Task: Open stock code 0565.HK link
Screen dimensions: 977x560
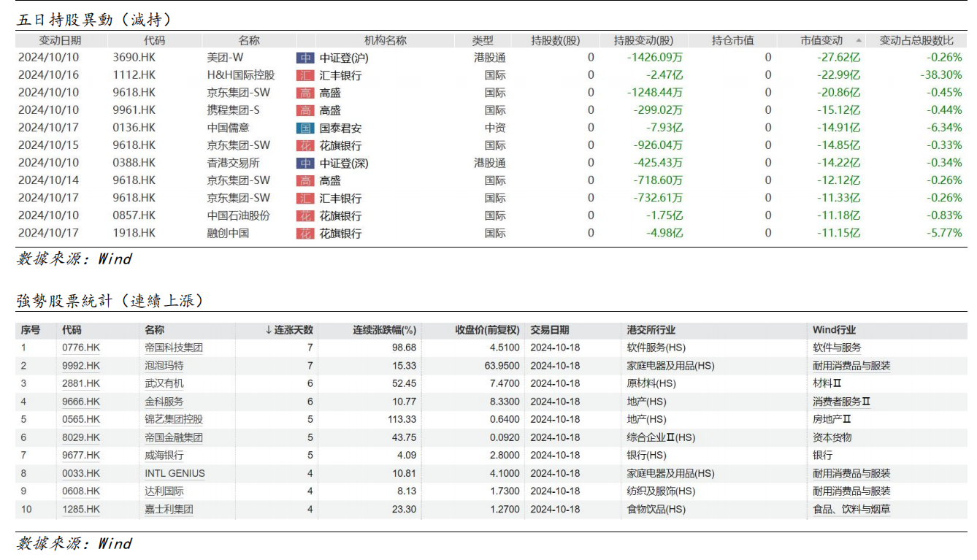Action: pos(81,420)
